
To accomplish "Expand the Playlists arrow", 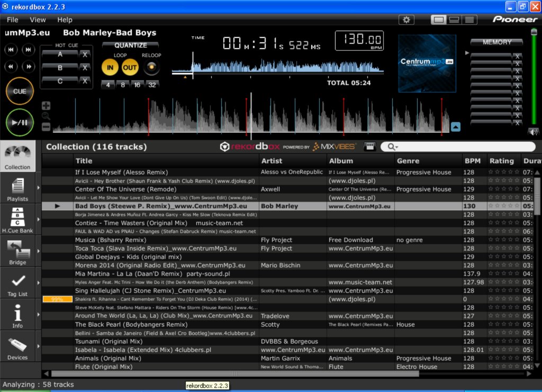I will (38, 188).
